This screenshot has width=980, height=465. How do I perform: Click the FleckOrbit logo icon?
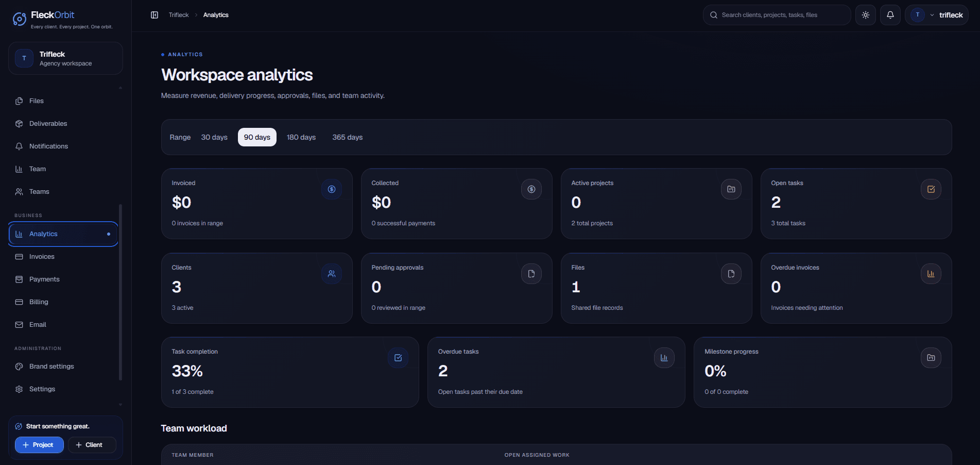(x=20, y=19)
